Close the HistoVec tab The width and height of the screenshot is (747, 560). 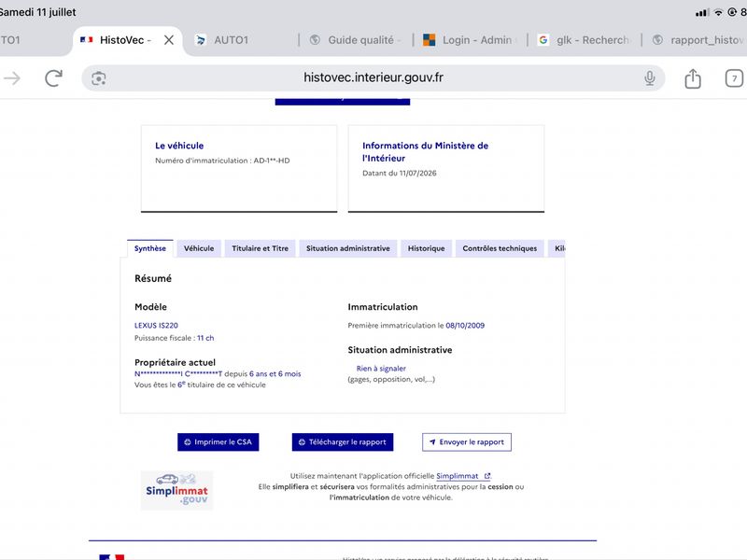tap(169, 40)
